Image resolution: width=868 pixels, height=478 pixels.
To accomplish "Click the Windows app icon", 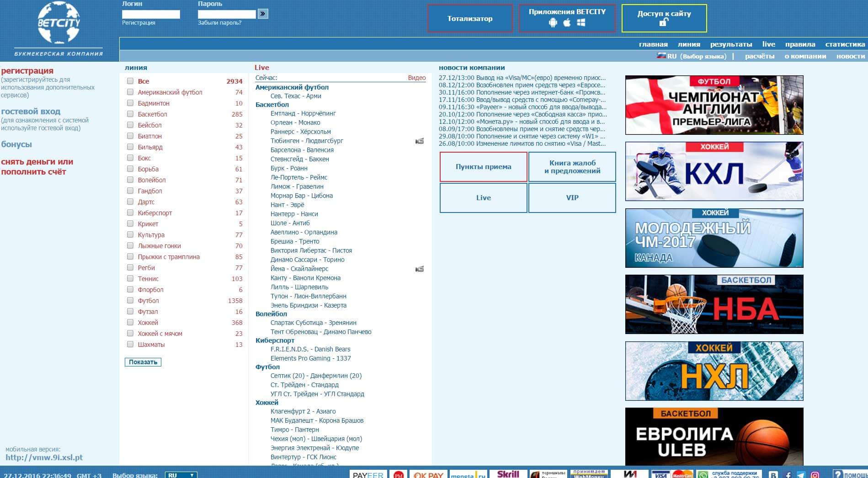I will pos(581,22).
